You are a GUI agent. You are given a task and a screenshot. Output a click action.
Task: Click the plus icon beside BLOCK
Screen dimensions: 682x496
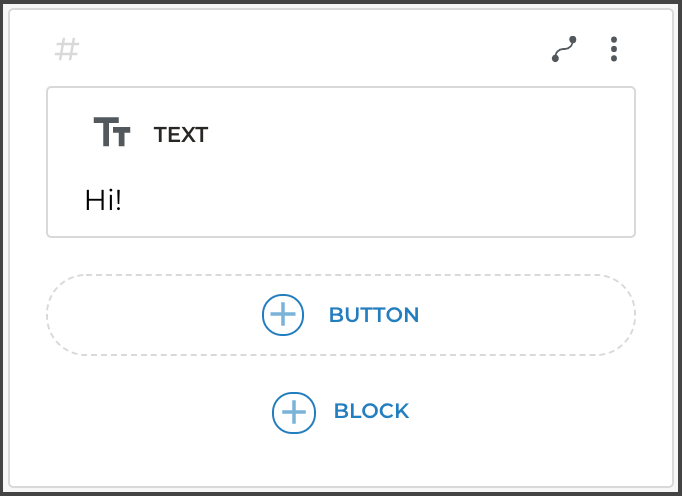294,412
